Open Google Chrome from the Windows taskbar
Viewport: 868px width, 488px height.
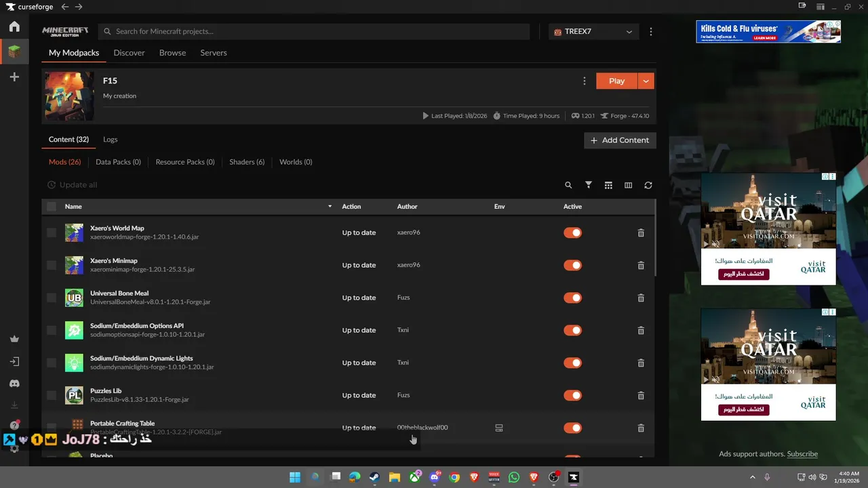(454, 477)
